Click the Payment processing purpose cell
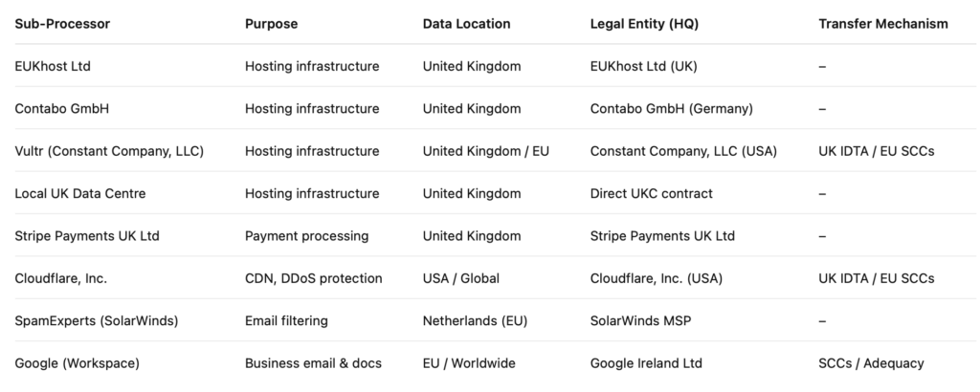 pos(306,236)
